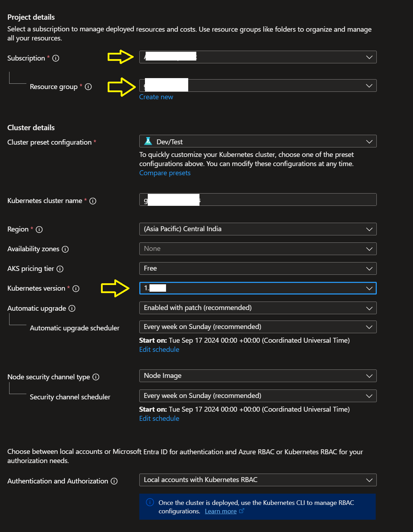Click Learn more link in RBAC notice

[221, 511]
